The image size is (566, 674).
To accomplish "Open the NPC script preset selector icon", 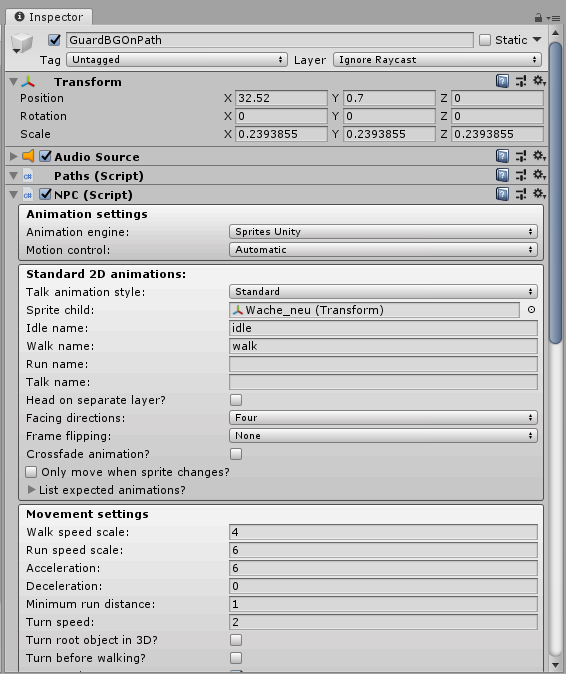I will click(521, 194).
